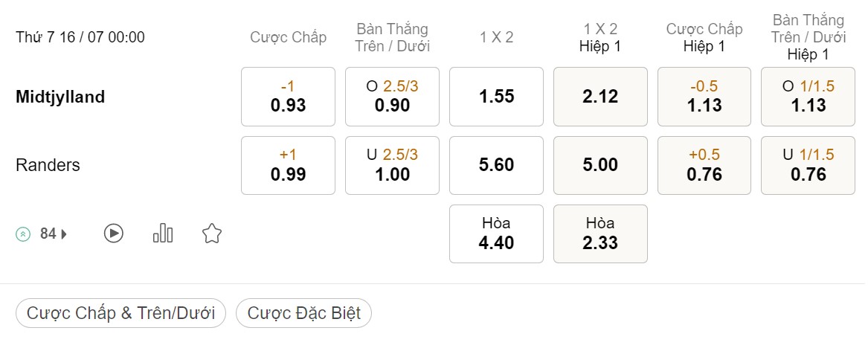
Task: Select Midtjylland handicap -1 at 0.93
Action: (x=289, y=97)
